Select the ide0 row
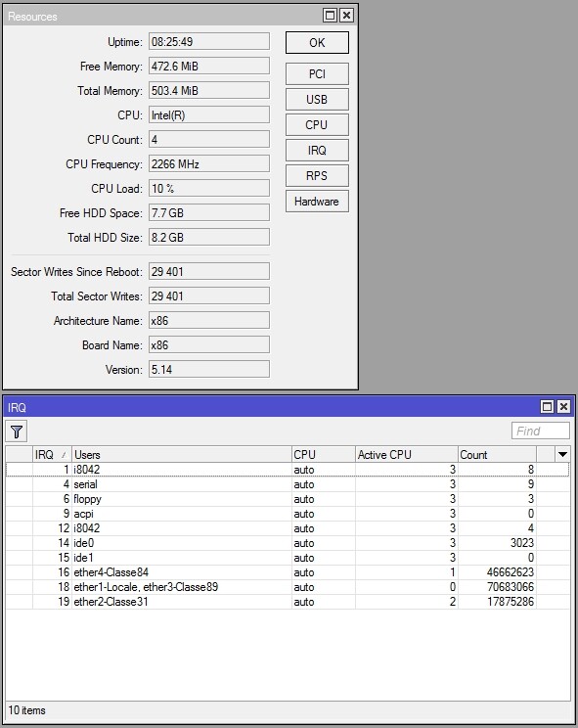578x728 pixels. point(288,543)
